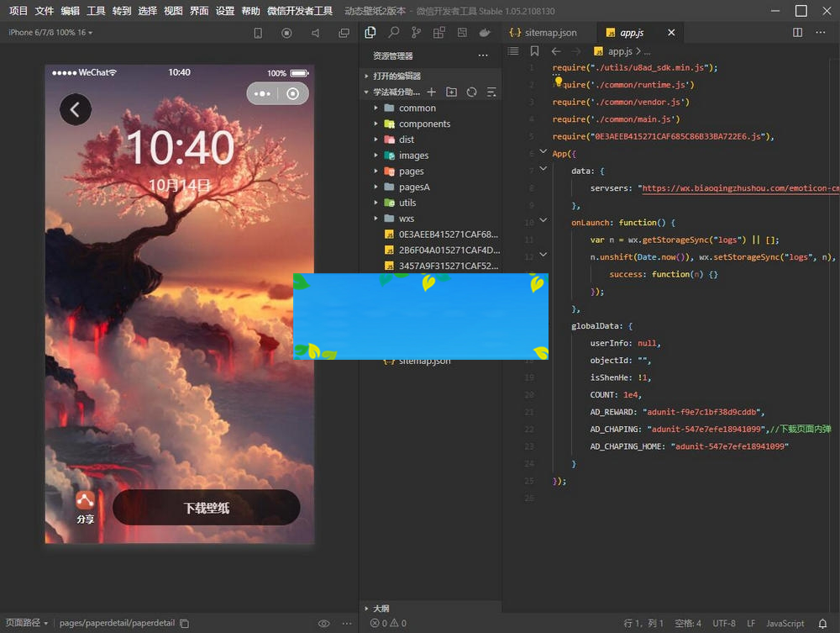
Task: Expand the 大纲 outline section
Action: coord(381,608)
